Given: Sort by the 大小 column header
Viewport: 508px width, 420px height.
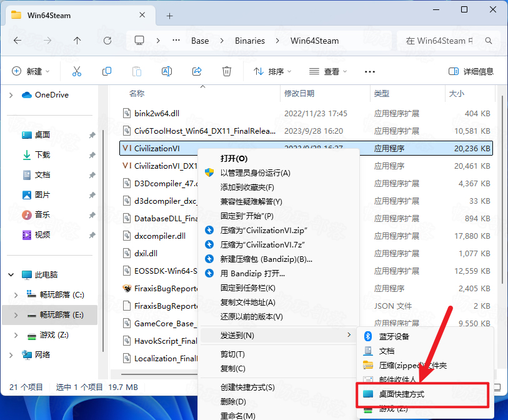Looking at the screenshot, I should pyautogui.click(x=457, y=94).
